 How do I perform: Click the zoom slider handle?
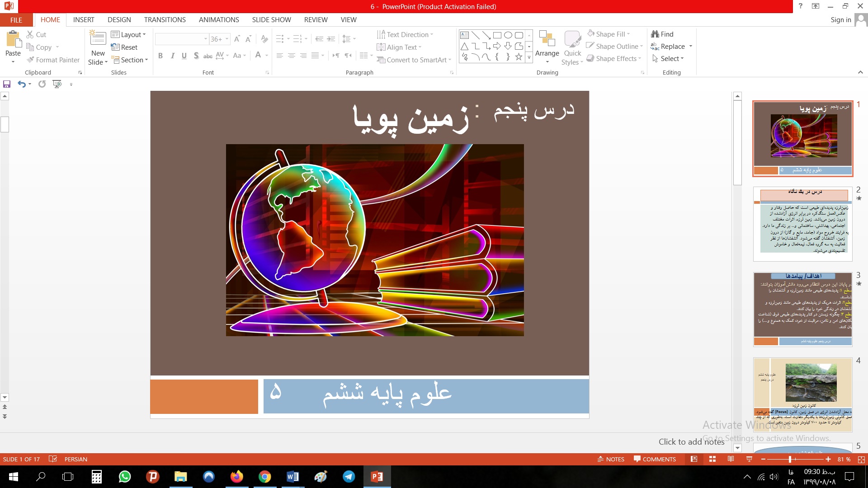point(790,459)
